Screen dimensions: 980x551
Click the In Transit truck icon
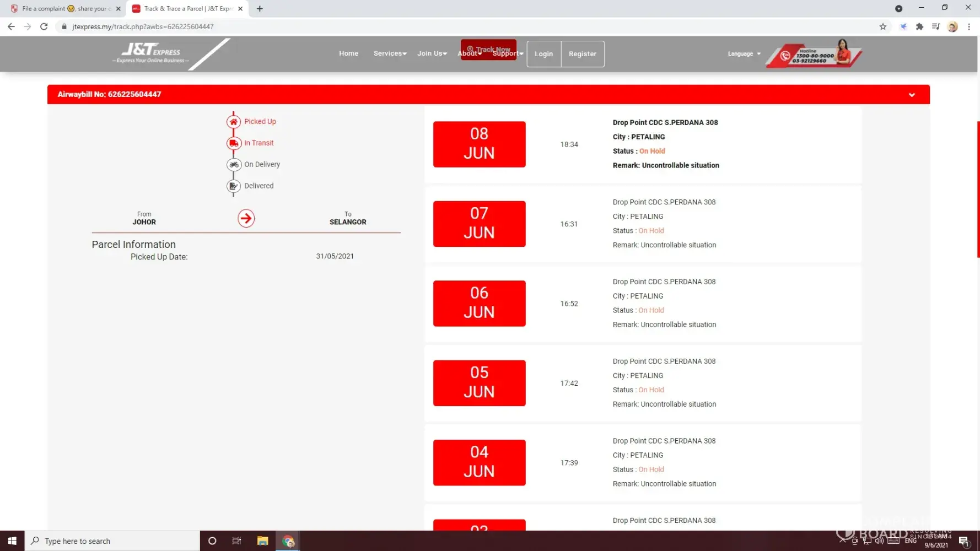coord(234,143)
